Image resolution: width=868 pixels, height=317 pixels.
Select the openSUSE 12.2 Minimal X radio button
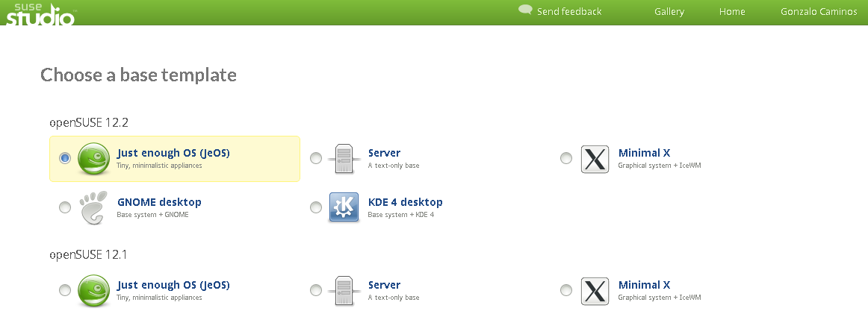[565, 158]
